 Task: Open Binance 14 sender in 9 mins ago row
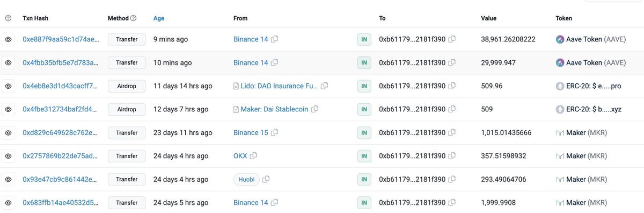[x=251, y=39]
